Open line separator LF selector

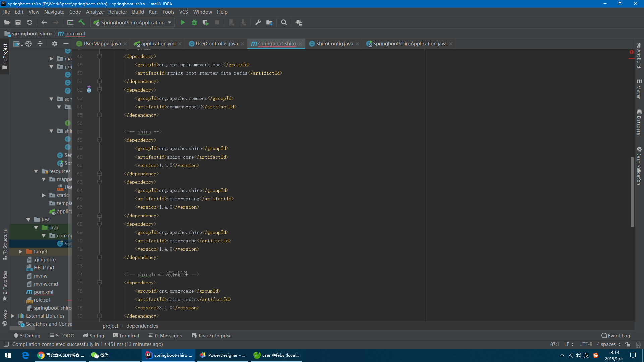click(569, 344)
